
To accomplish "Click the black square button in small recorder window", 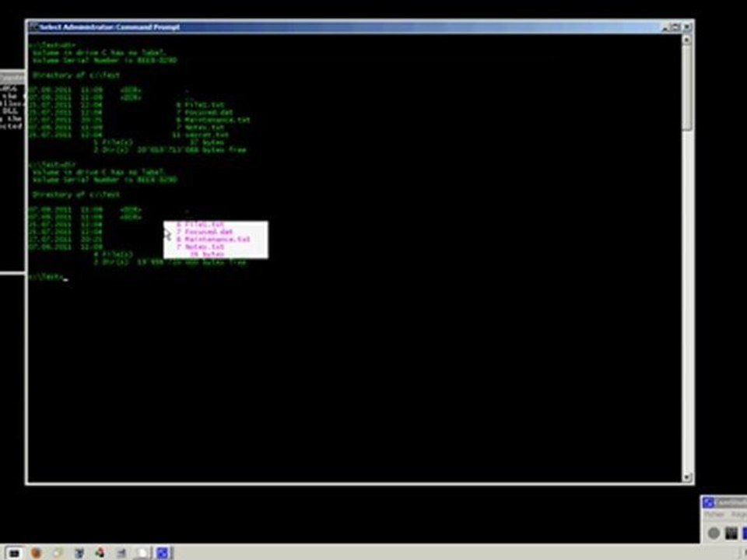I will coord(731,533).
